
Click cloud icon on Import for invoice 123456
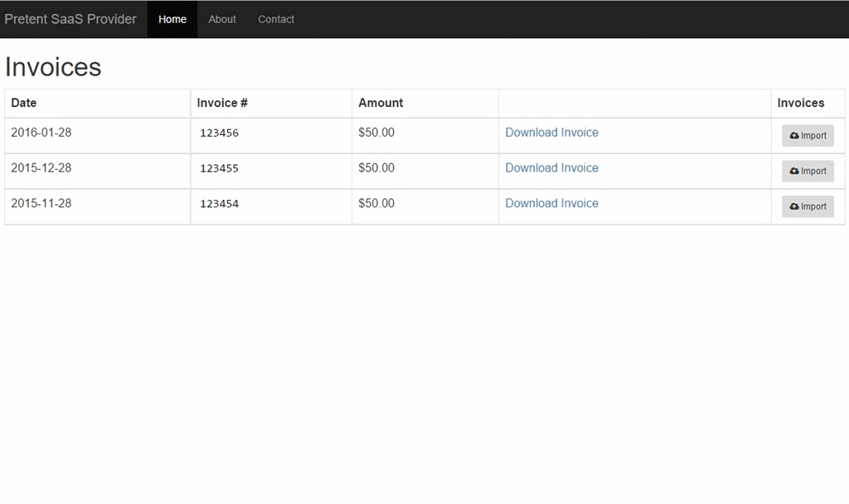point(794,136)
